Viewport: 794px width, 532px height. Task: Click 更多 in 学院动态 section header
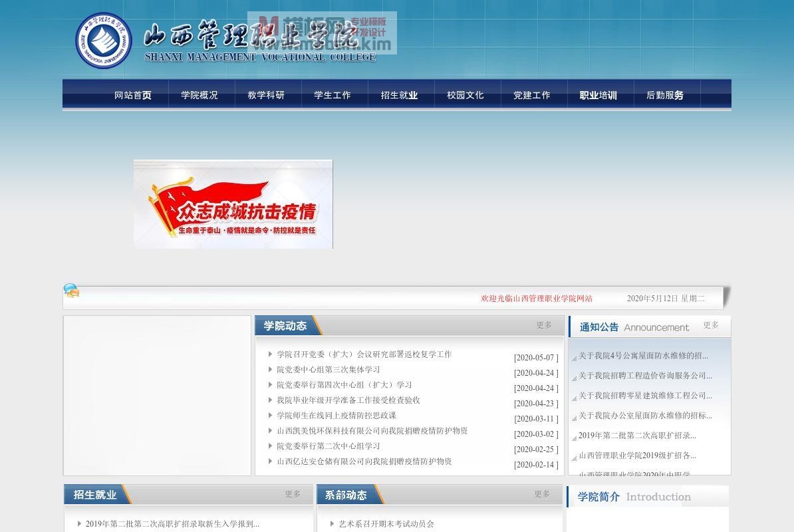(544, 325)
